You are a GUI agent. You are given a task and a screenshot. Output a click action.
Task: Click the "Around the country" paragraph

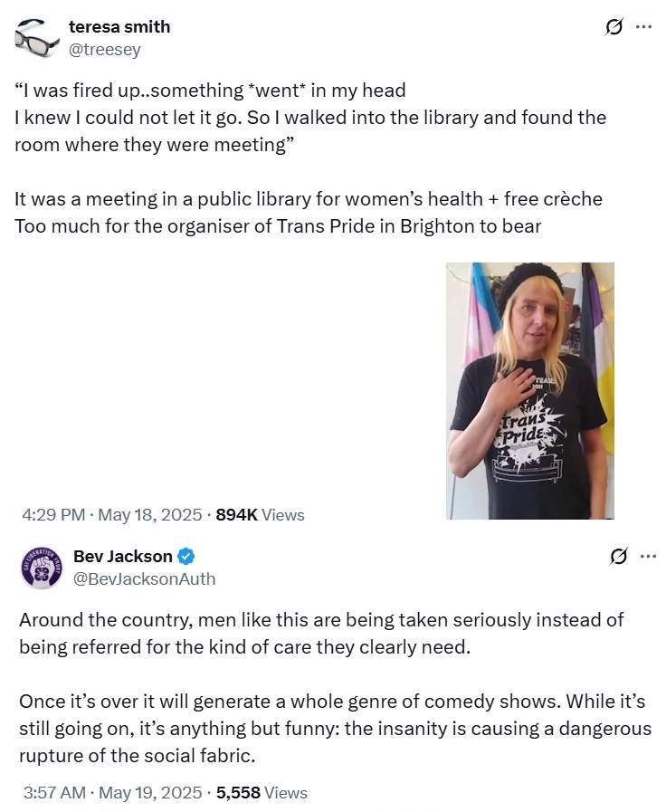click(x=321, y=633)
